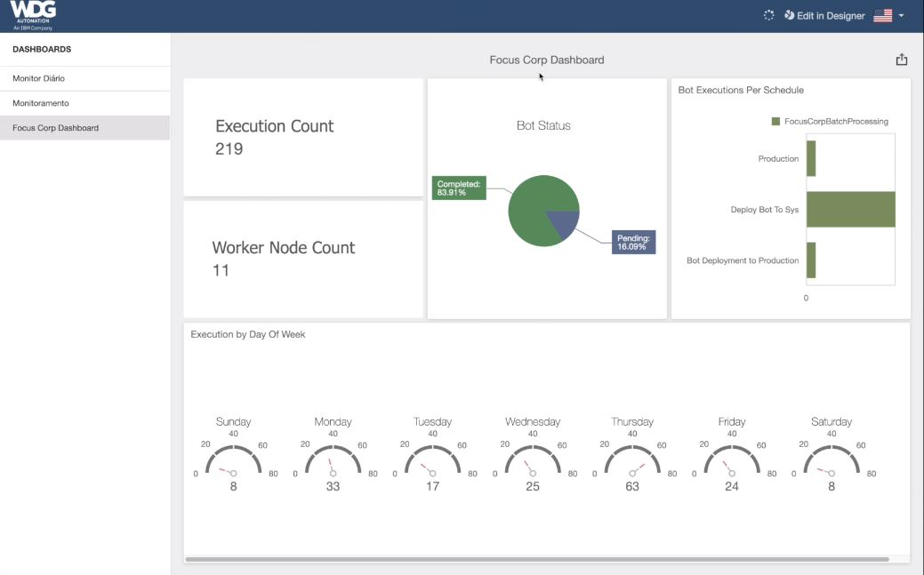Click the Execution by Day Of Week heading
The image size is (924, 575).
tap(247, 335)
